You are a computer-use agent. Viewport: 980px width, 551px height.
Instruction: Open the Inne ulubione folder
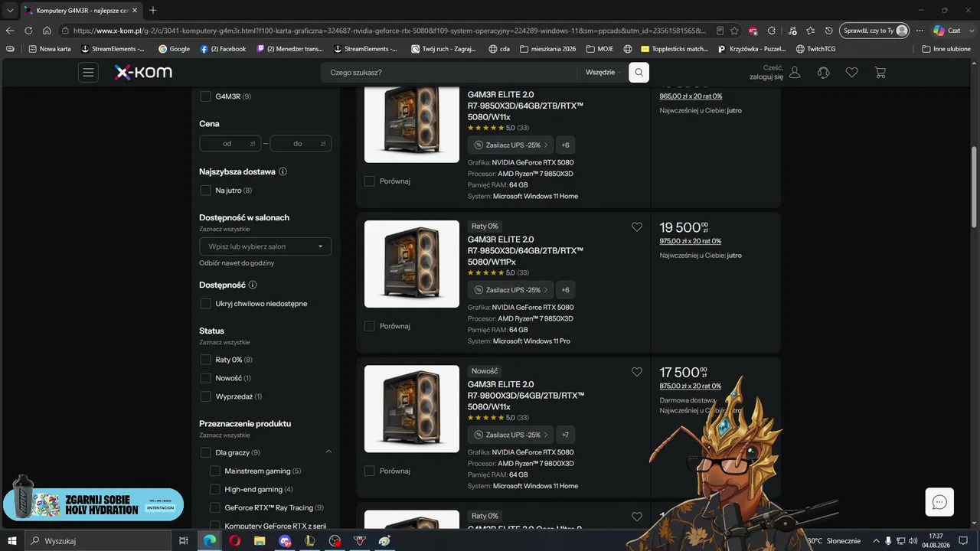[946, 49]
